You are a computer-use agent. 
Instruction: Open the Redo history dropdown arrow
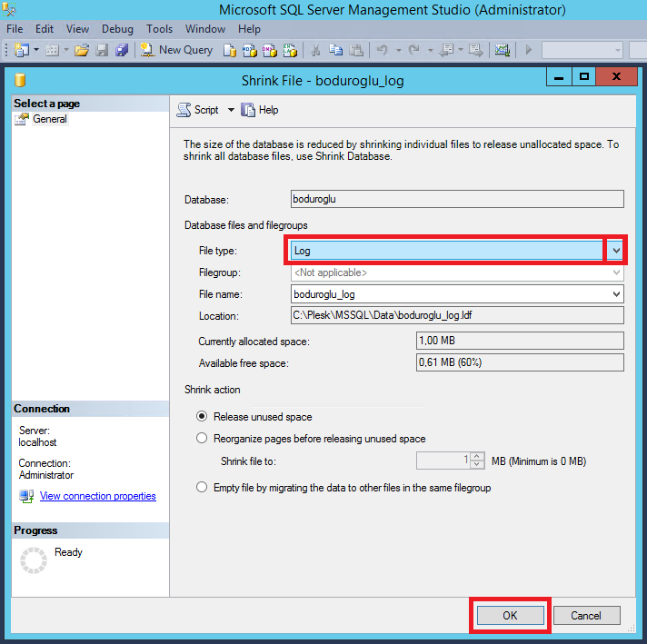(430, 50)
